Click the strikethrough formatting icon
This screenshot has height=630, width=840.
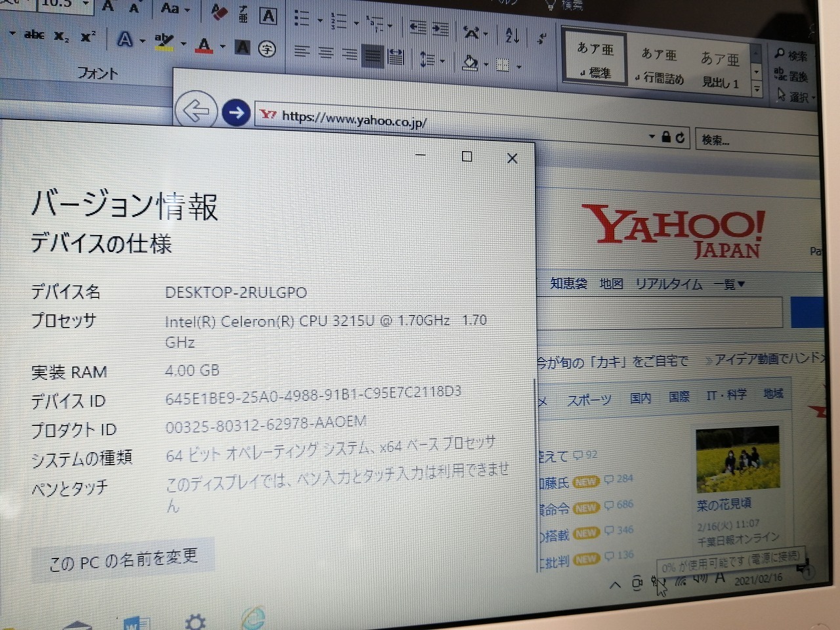pyautogui.click(x=34, y=35)
